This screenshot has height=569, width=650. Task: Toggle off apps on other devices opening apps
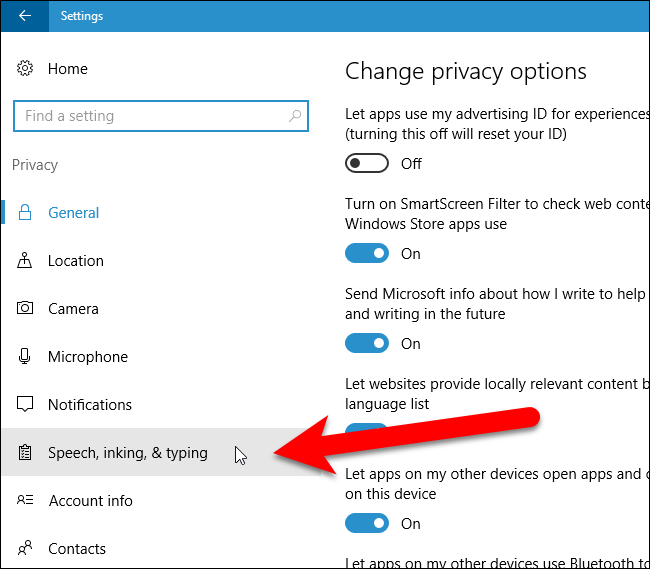pyautogui.click(x=366, y=523)
